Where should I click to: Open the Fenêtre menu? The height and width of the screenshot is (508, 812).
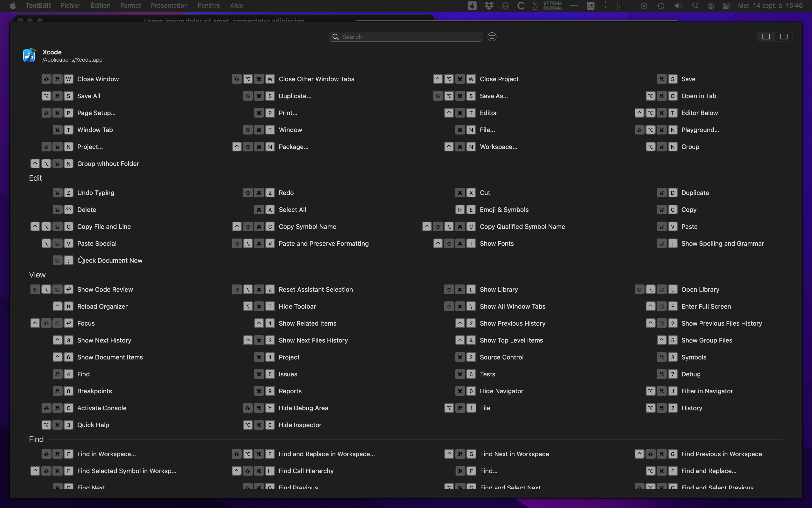click(209, 6)
